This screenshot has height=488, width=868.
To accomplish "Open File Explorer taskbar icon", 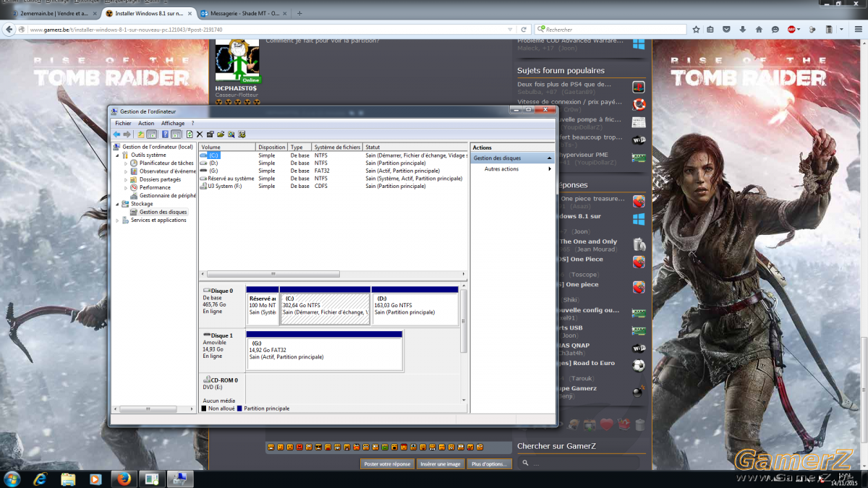I will (x=68, y=479).
